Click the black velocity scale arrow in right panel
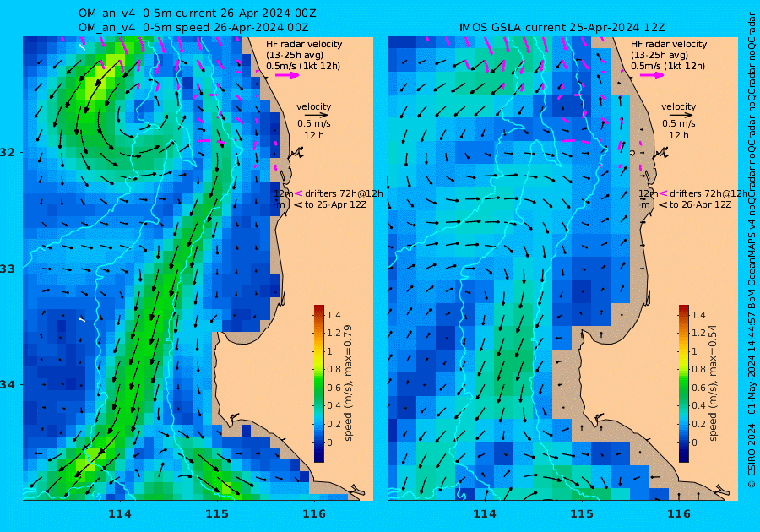 (x=682, y=116)
